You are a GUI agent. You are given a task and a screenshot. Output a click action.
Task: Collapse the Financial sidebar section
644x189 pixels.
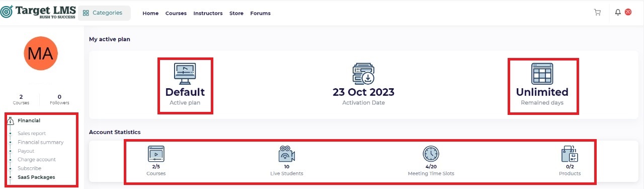(29, 120)
